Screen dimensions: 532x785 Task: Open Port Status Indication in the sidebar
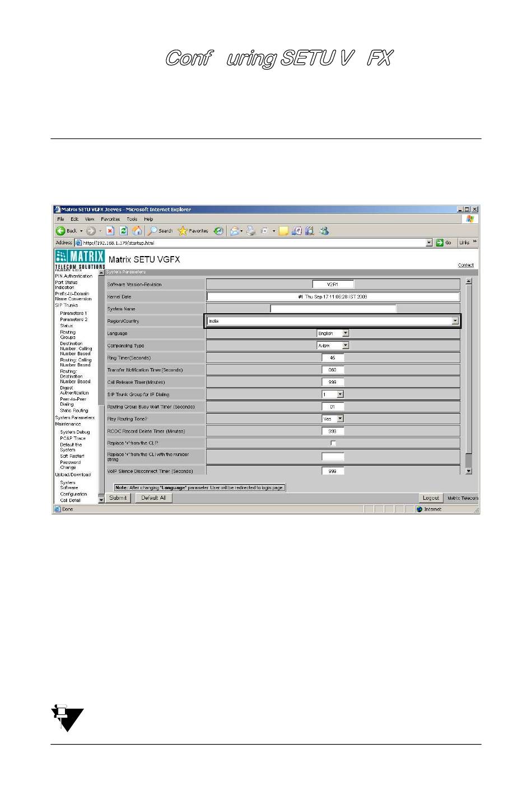click(67, 285)
